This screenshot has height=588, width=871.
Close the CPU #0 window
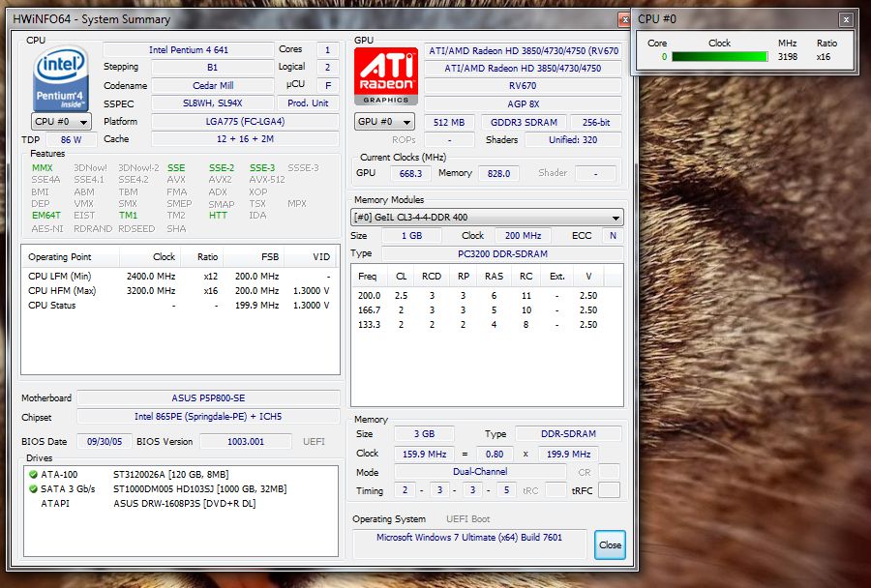[x=846, y=19]
